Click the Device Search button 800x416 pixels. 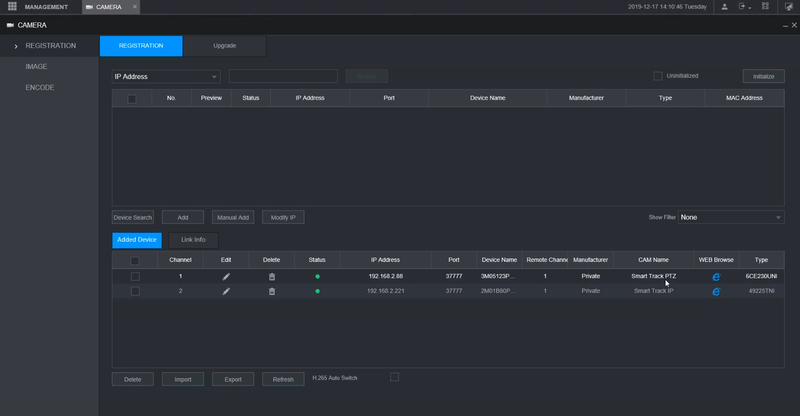click(133, 217)
